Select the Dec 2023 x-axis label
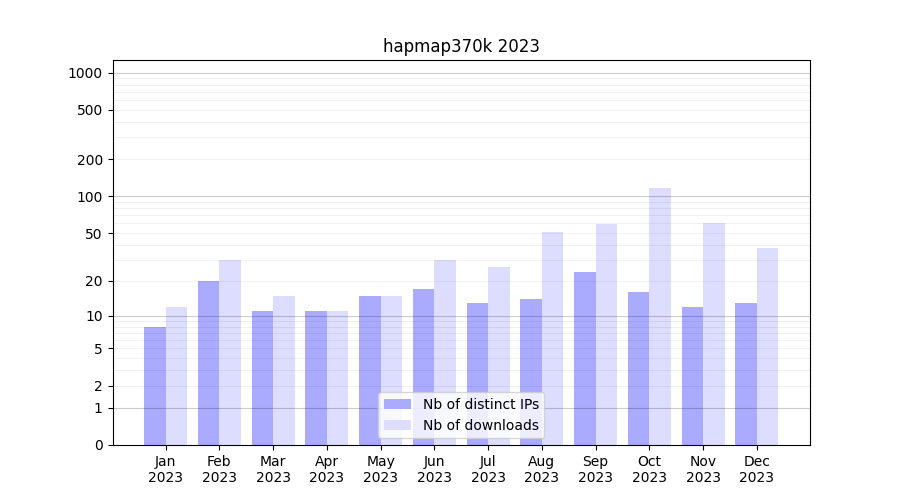This screenshot has width=900, height=500. (x=757, y=469)
